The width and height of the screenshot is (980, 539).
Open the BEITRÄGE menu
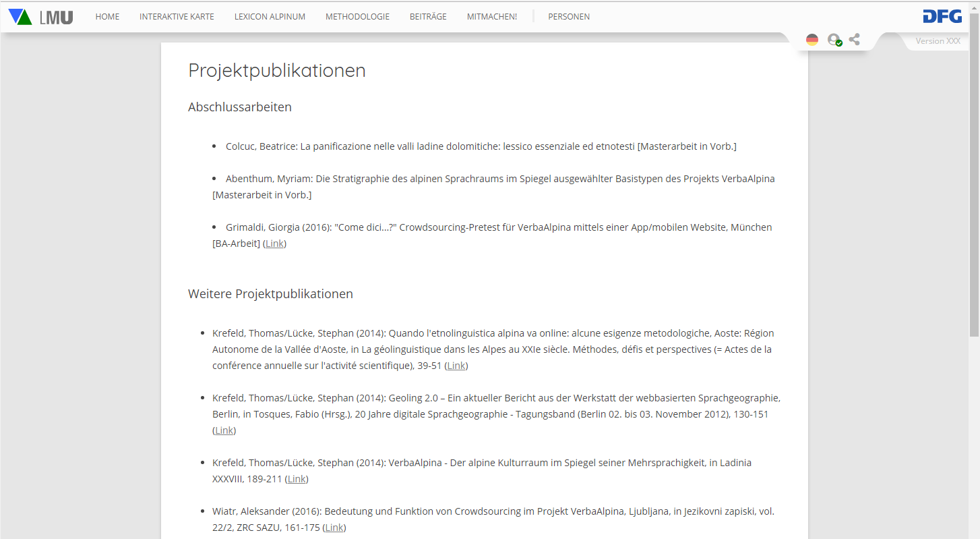[428, 17]
